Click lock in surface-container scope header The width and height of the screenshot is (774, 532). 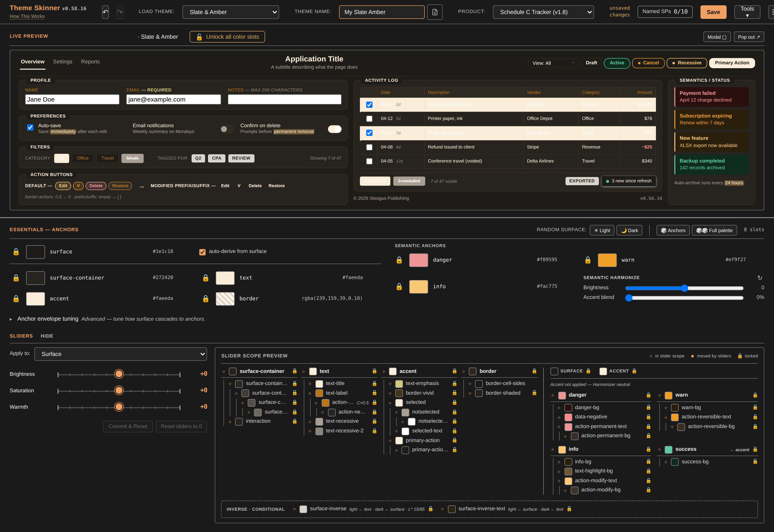(x=295, y=371)
